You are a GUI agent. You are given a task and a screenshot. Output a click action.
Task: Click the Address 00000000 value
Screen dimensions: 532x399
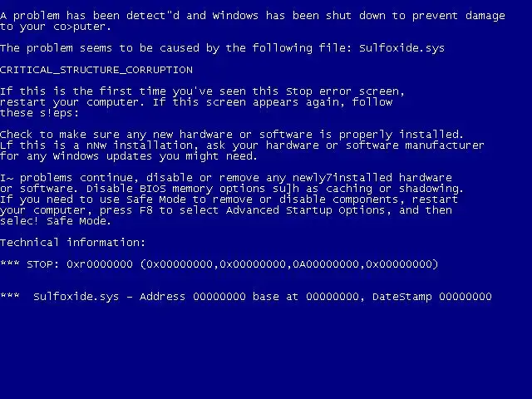(x=192, y=297)
